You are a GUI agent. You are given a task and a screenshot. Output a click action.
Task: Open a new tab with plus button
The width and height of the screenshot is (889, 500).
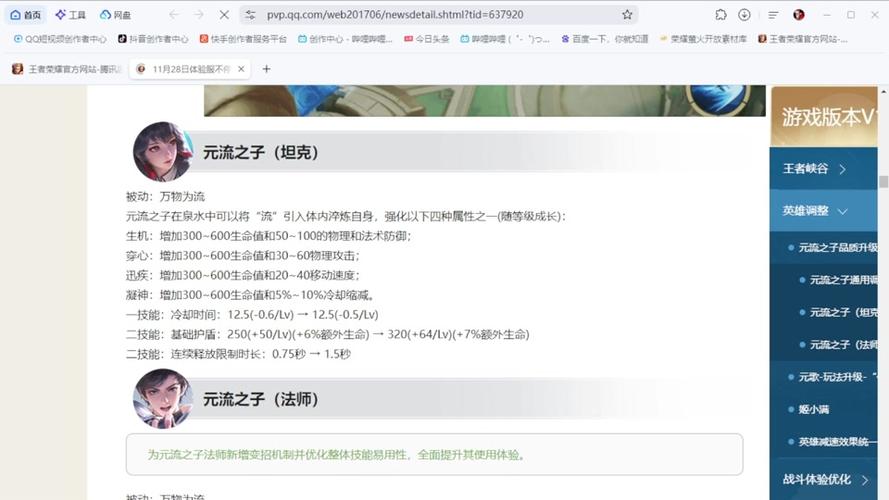[x=266, y=69]
